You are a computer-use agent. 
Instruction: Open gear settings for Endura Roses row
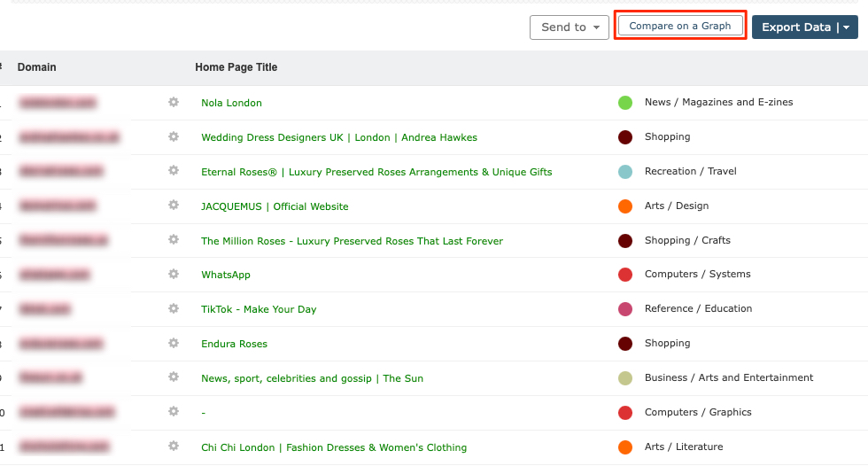pyautogui.click(x=174, y=344)
